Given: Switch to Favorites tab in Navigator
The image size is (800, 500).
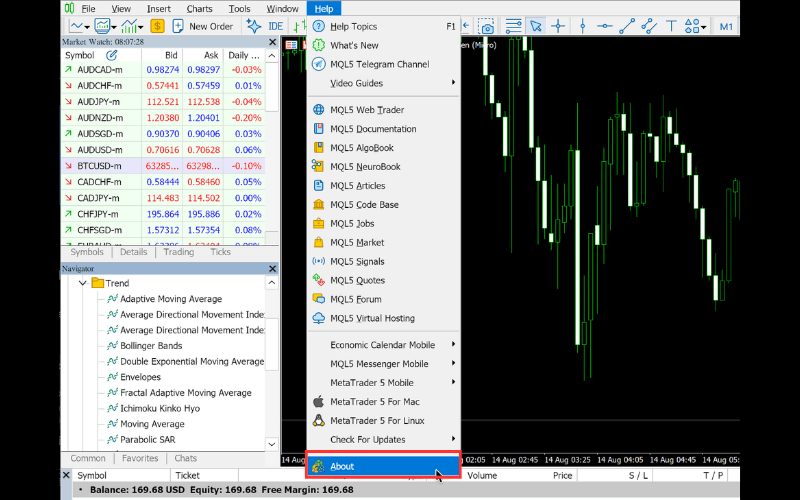Looking at the screenshot, I should point(140,458).
